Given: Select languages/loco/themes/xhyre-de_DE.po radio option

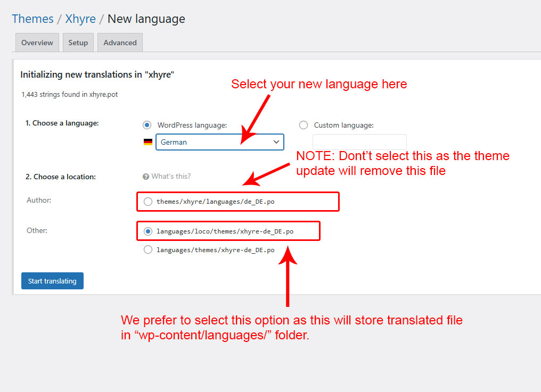Looking at the screenshot, I should [148, 231].
